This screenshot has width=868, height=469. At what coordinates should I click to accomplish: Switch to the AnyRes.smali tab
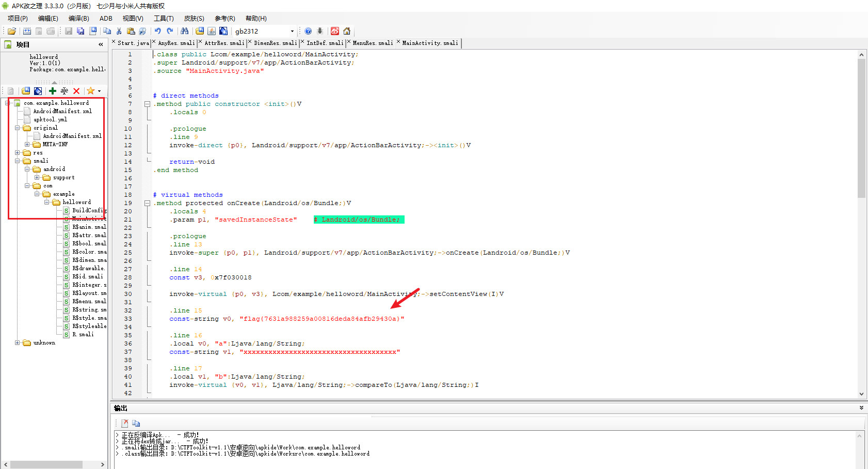(176, 43)
